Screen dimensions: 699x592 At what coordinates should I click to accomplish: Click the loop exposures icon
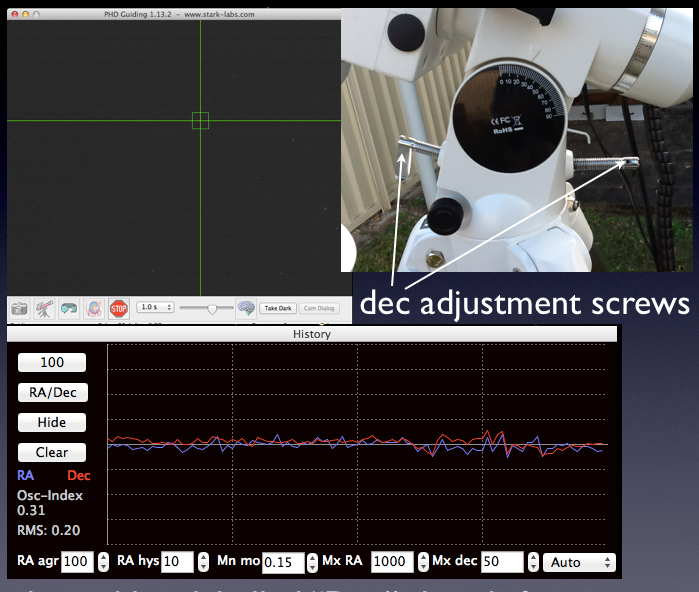[x=69, y=309]
